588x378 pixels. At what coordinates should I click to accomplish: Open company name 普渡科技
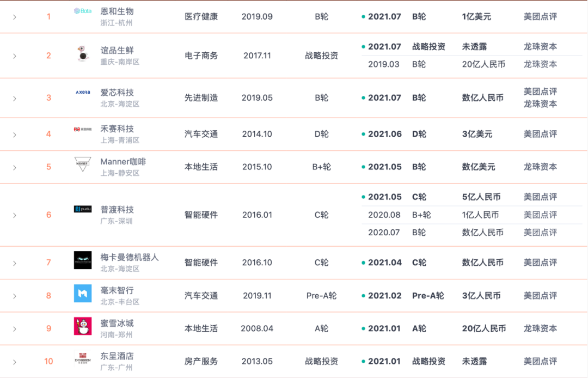(117, 210)
